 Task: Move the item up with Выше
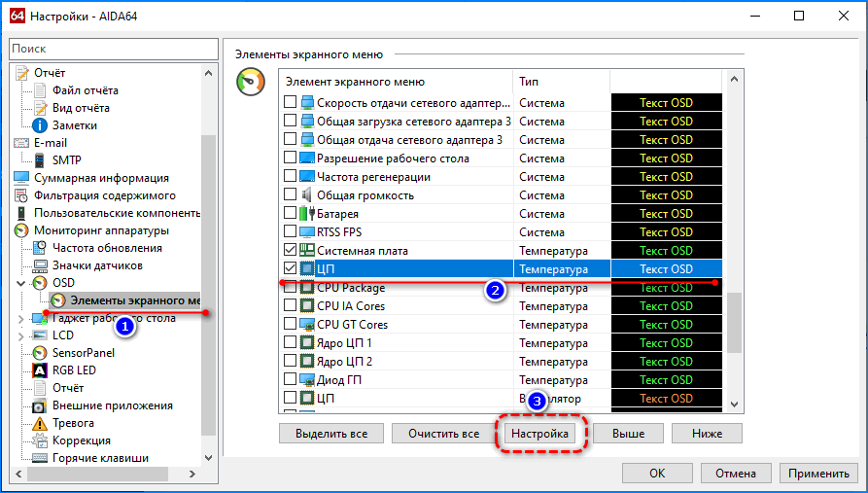[x=628, y=433]
